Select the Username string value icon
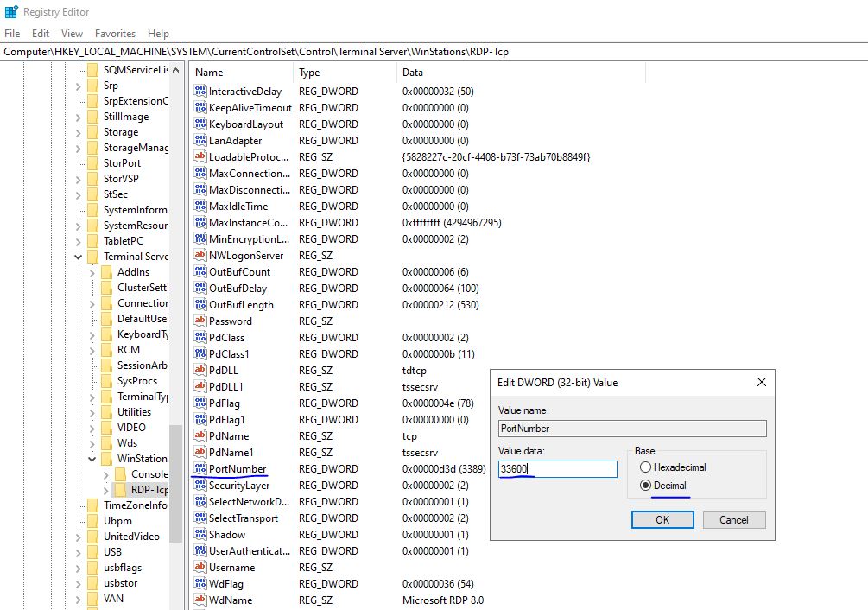 (x=200, y=568)
